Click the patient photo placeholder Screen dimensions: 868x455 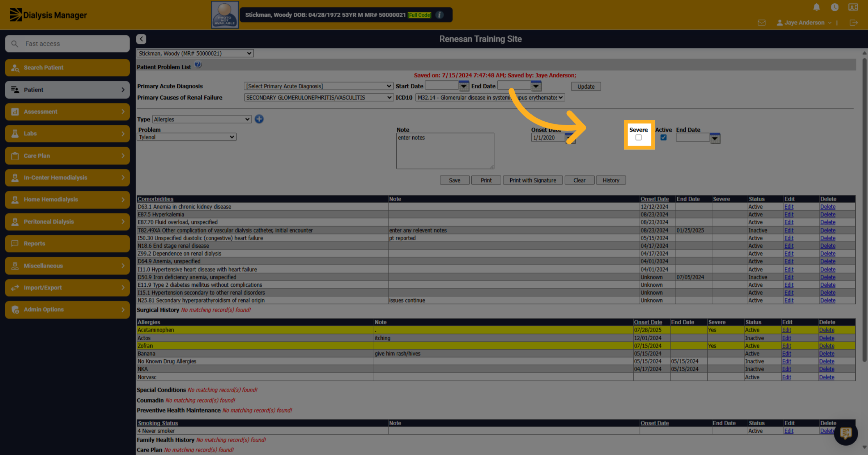click(225, 14)
